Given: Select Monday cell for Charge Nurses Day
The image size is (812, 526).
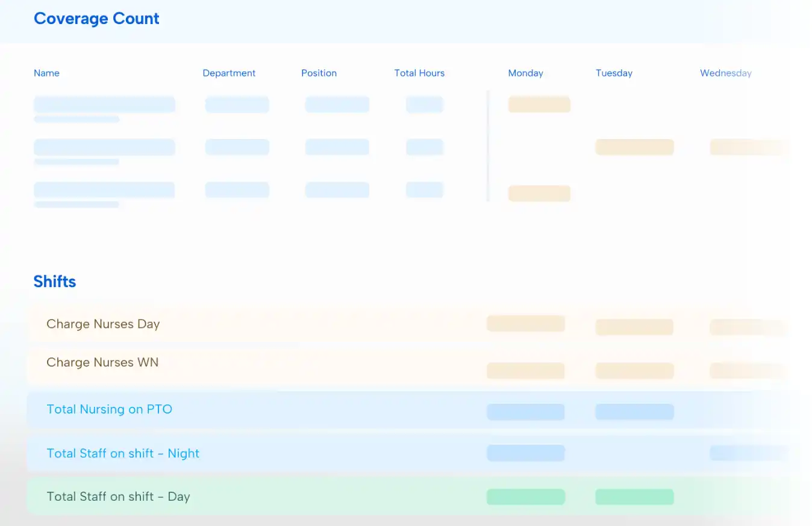Looking at the screenshot, I should (525, 323).
